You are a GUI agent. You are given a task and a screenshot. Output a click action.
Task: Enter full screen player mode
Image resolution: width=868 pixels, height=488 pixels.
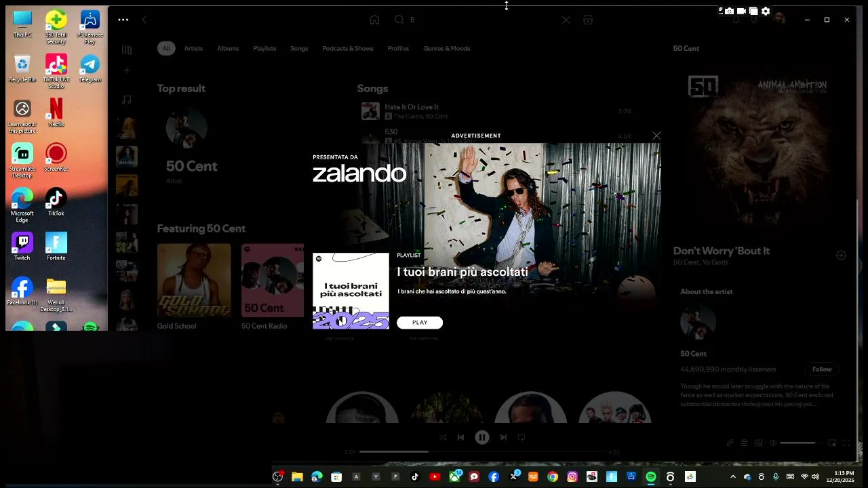point(846,443)
